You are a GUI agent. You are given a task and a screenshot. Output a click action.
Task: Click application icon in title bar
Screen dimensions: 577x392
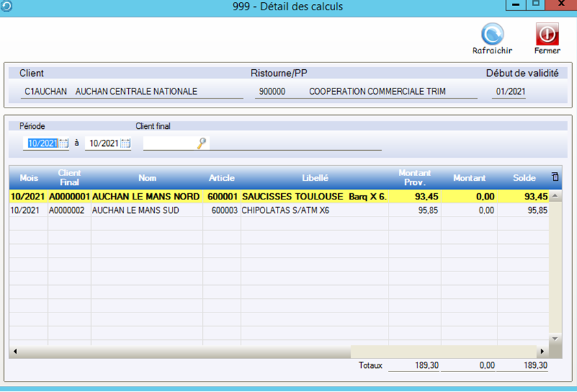click(6, 5)
